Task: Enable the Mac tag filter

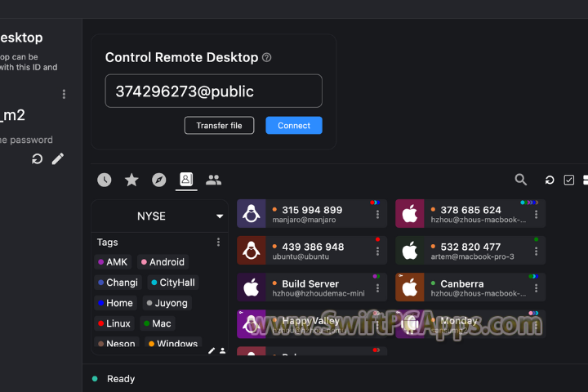Action: 158,323
